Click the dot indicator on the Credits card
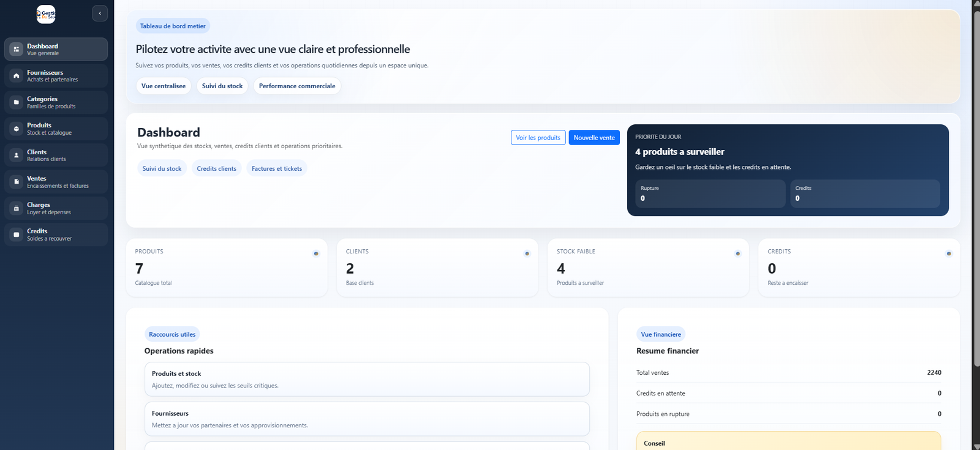Image resolution: width=980 pixels, height=450 pixels. (x=949, y=253)
